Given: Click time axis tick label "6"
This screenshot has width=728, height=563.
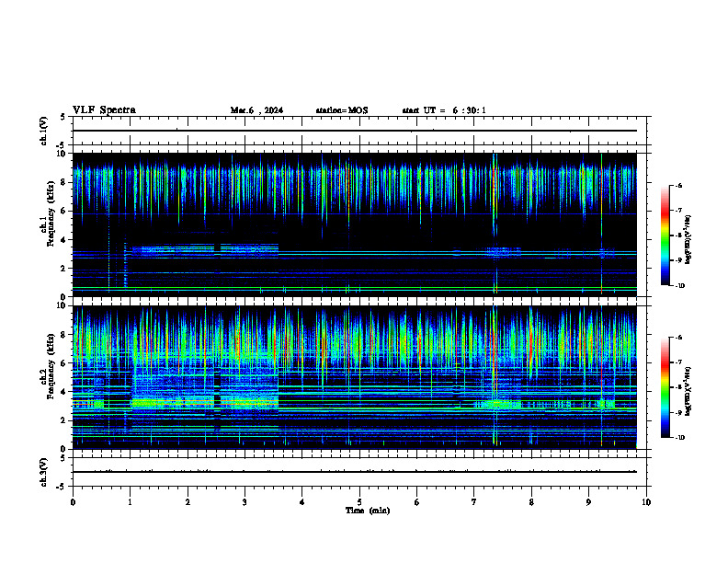Looking at the screenshot, I should tap(417, 502).
